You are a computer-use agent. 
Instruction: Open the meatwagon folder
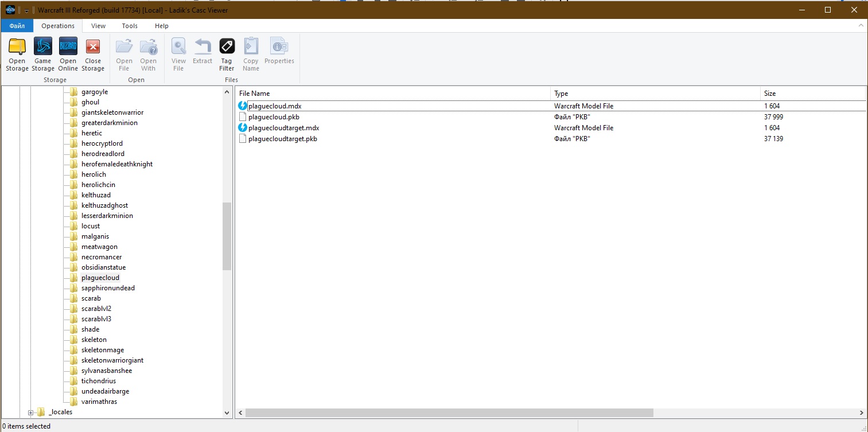[99, 247]
